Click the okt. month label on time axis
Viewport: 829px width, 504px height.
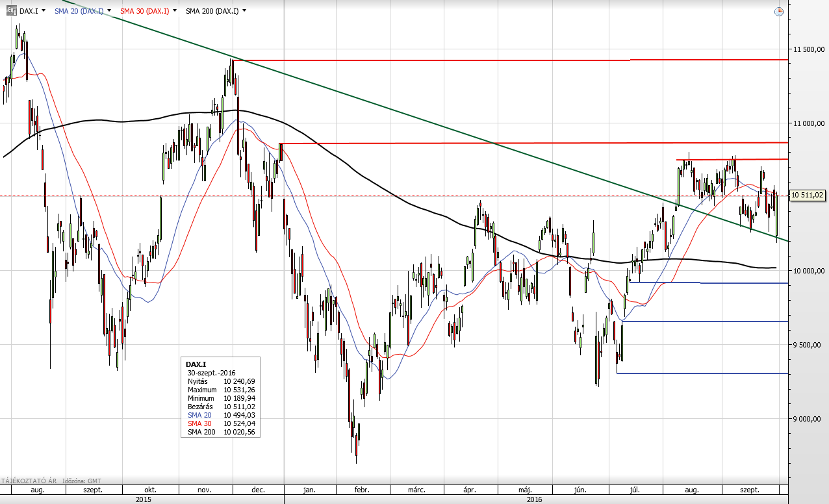pyautogui.click(x=150, y=490)
